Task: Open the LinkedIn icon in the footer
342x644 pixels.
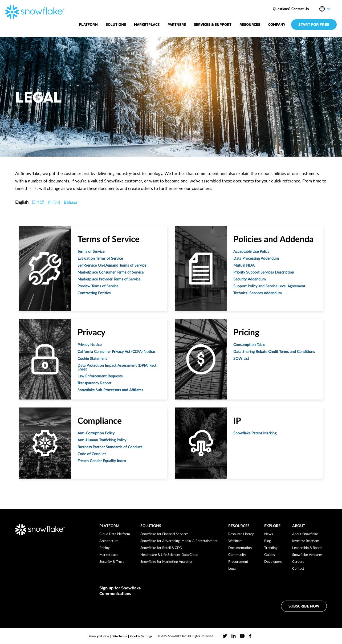Action: click(x=234, y=636)
